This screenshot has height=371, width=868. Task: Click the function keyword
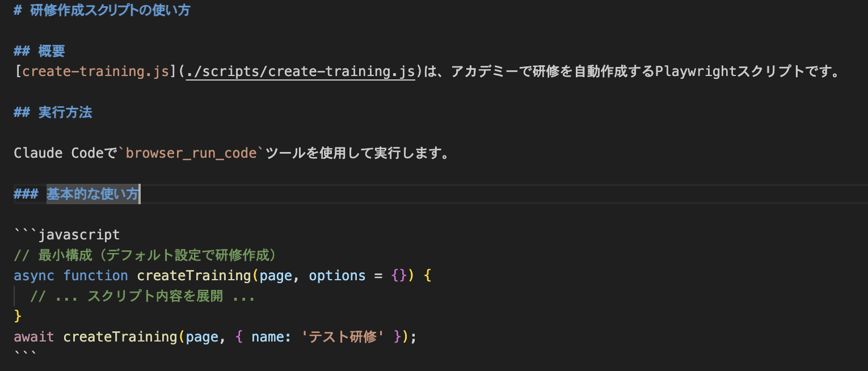96,275
